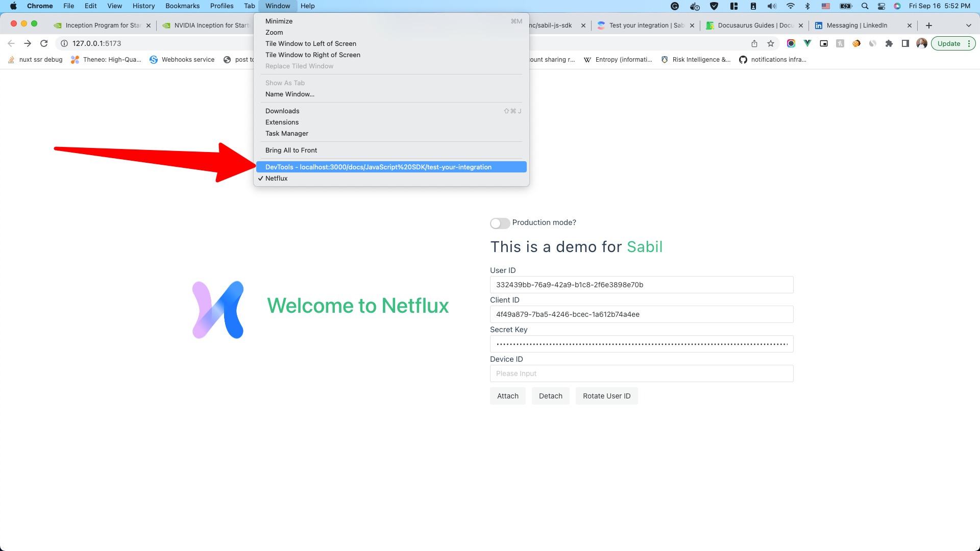980x551 pixels.
Task: Click the Wi-Fi icon in menu bar
Action: (x=790, y=6)
